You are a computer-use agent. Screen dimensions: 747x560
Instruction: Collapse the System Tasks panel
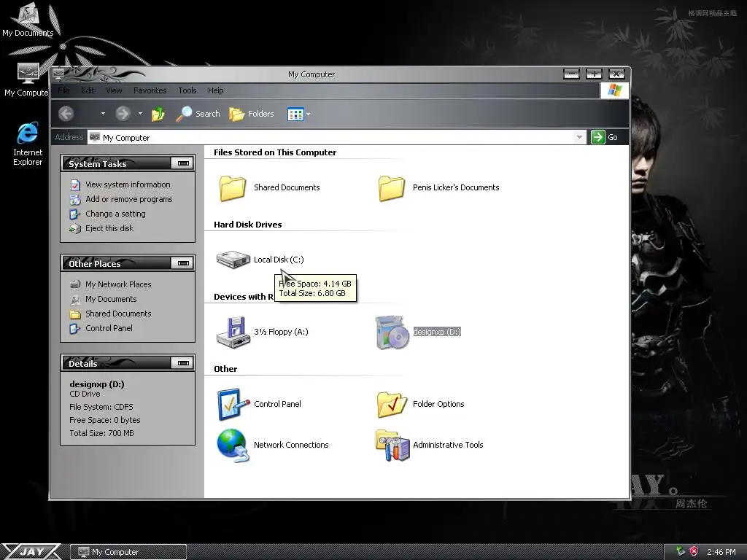(x=183, y=163)
